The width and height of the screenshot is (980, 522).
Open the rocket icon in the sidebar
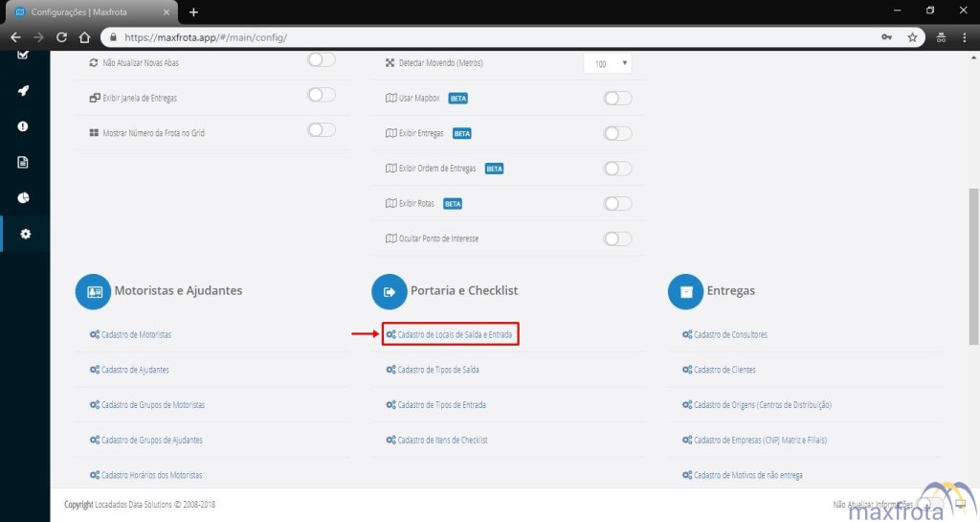pyautogui.click(x=23, y=90)
